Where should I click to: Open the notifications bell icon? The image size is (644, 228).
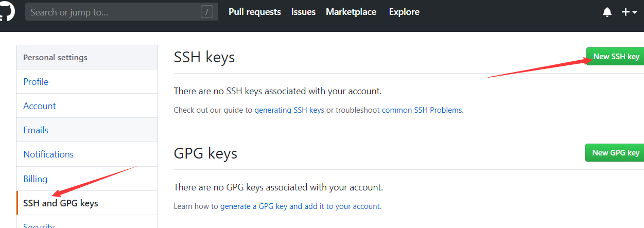[x=607, y=12]
